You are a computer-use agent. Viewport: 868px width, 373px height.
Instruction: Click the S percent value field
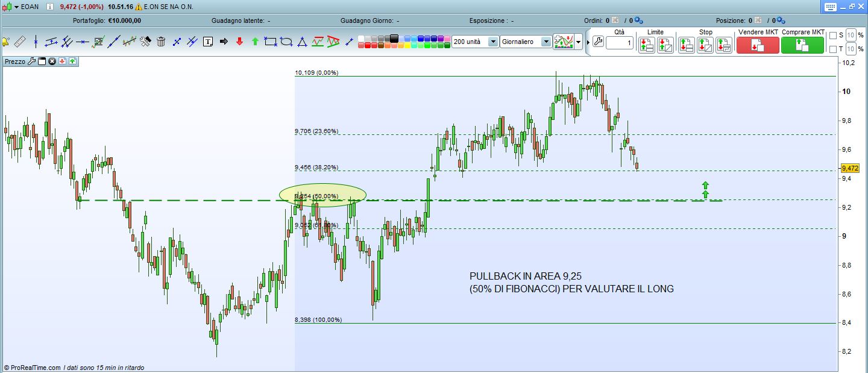pyautogui.click(x=851, y=36)
